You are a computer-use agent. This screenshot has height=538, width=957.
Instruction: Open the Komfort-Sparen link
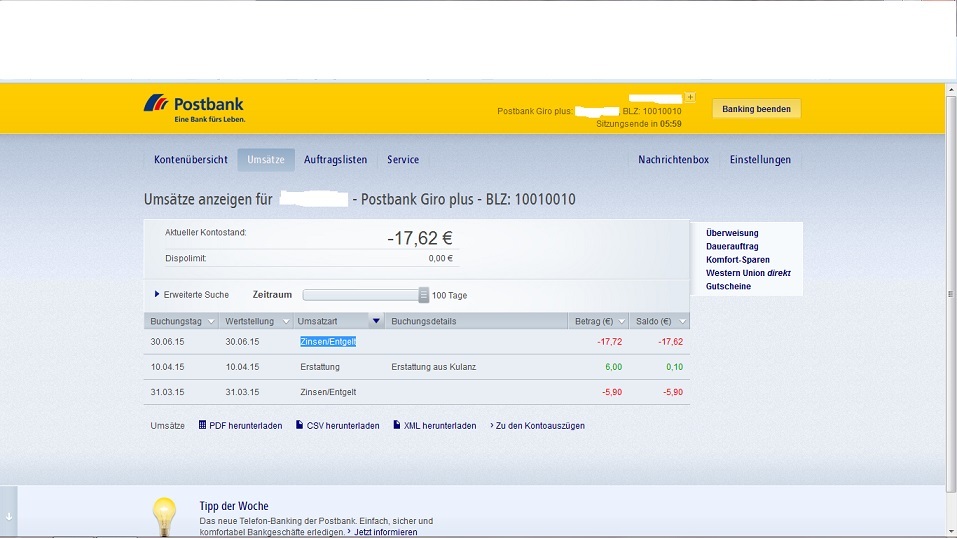(737, 260)
